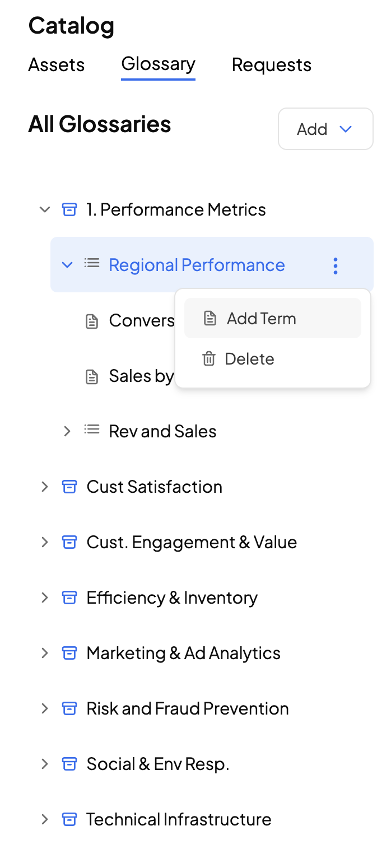Click the Rev and Sales category list icon

pyautogui.click(x=92, y=430)
